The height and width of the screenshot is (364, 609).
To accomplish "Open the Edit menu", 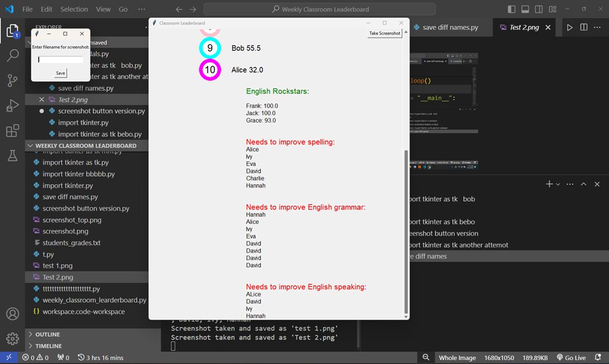I will coord(46,9).
